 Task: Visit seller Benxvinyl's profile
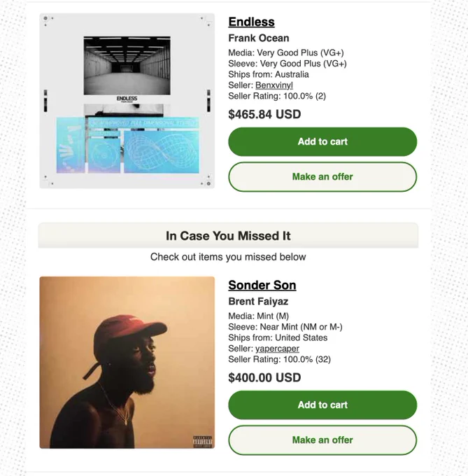point(274,85)
